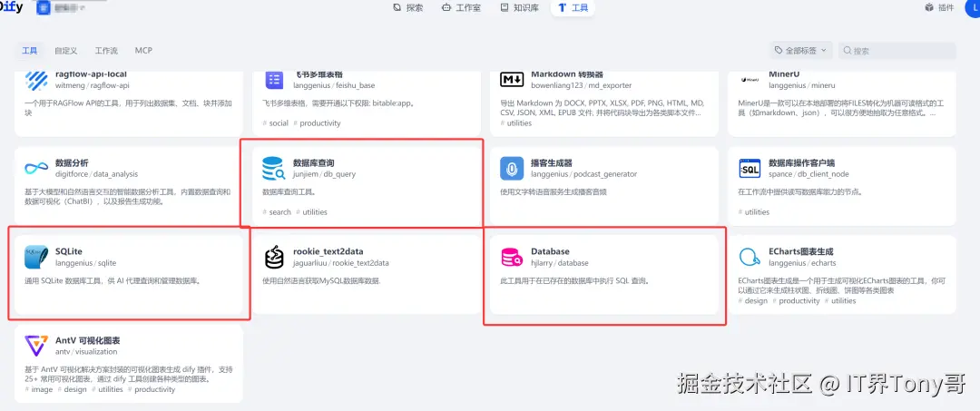Click the langgenius / mineru author text
Viewport: 980px width, 411px height.
(x=802, y=85)
